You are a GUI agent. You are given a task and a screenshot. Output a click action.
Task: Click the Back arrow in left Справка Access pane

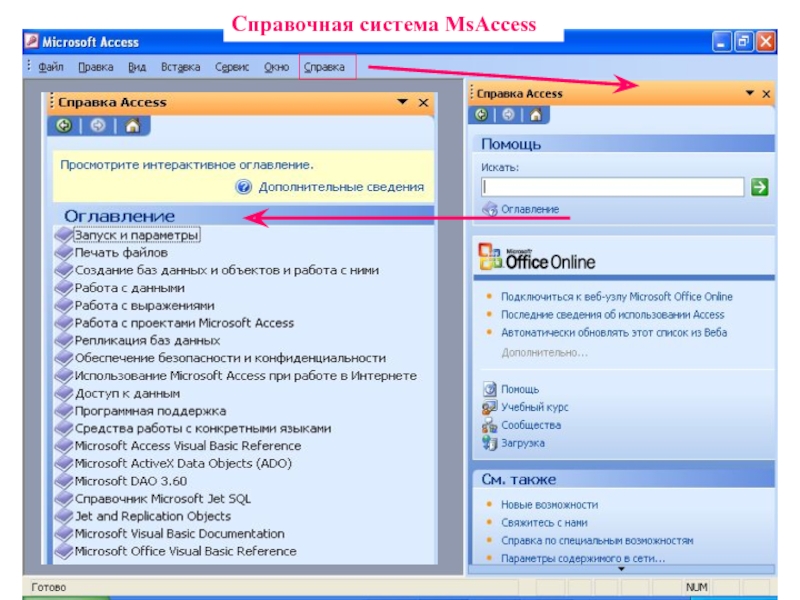64,126
